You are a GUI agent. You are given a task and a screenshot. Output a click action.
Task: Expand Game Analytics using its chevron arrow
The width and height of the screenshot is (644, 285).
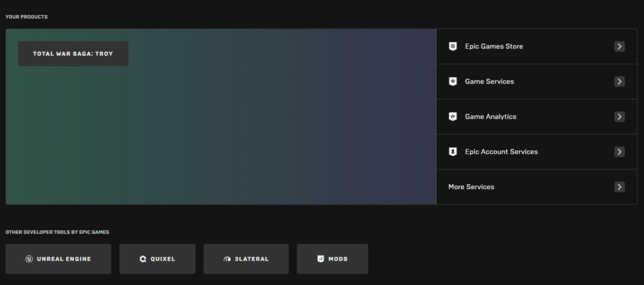(x=620, y=117)
